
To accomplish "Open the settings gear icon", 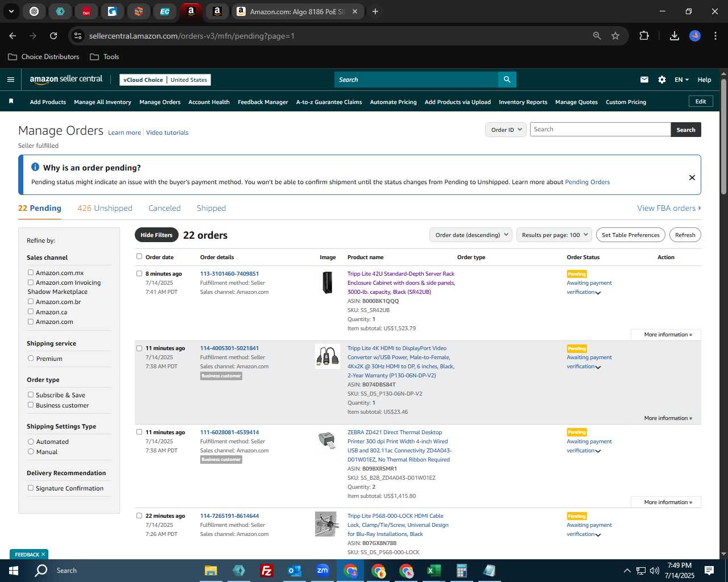I will pyautogui.click(x=662, y=80).
